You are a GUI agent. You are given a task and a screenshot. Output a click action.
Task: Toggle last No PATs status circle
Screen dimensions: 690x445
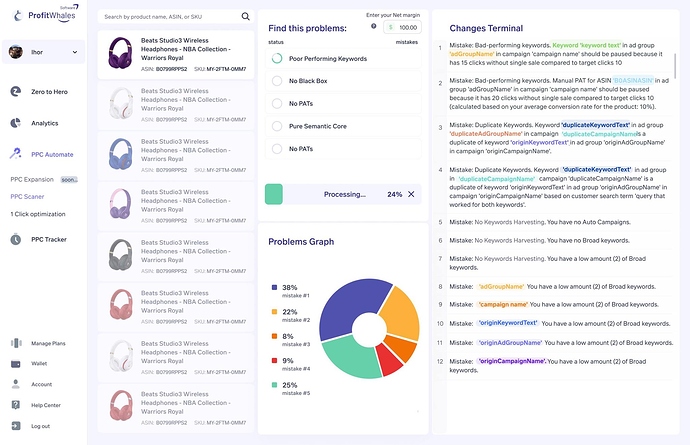(x=277, y=149)
